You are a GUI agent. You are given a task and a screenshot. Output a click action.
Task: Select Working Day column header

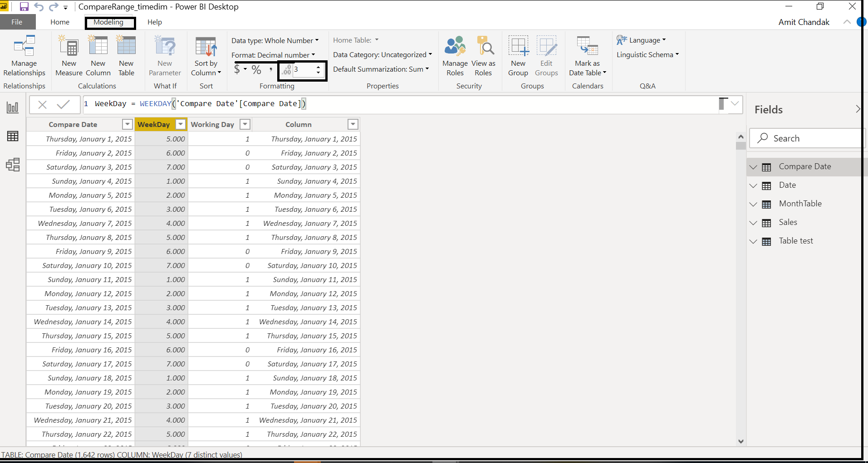(212, 124)
